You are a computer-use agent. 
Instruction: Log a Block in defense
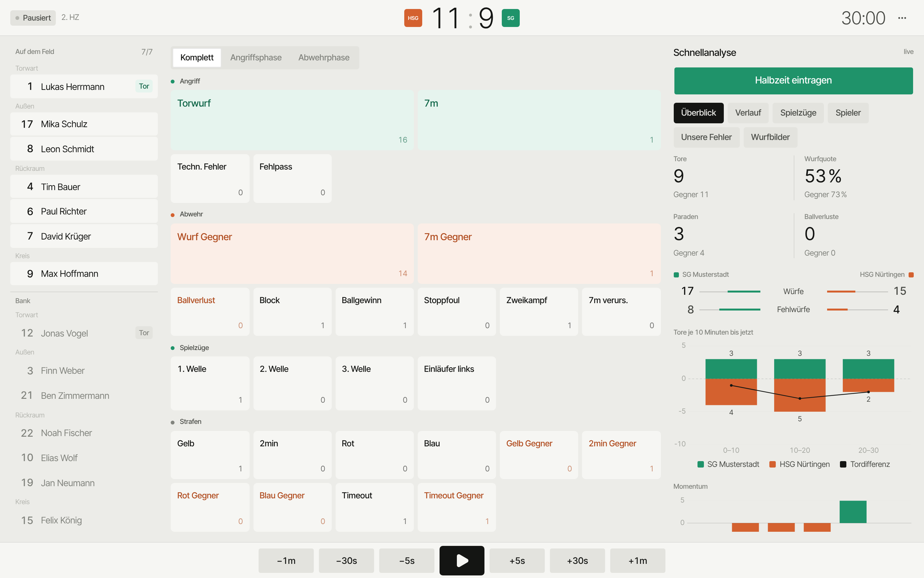pos(293,312)
